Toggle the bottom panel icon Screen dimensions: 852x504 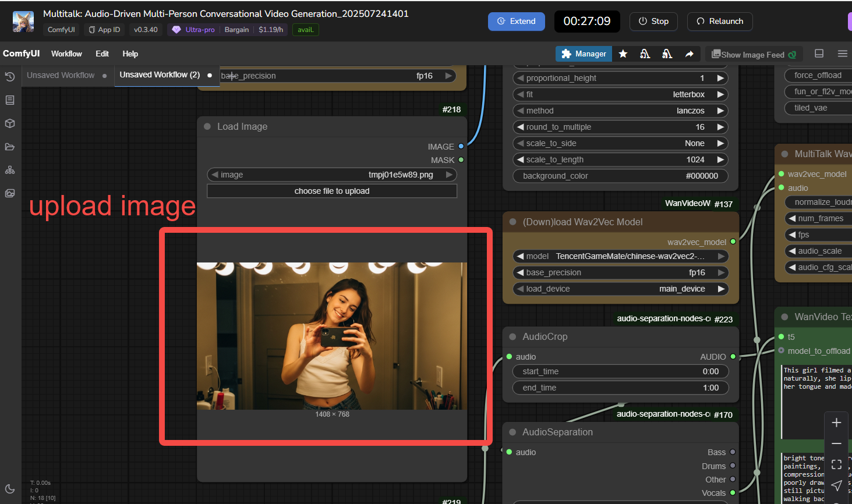[x=819, y=54]
